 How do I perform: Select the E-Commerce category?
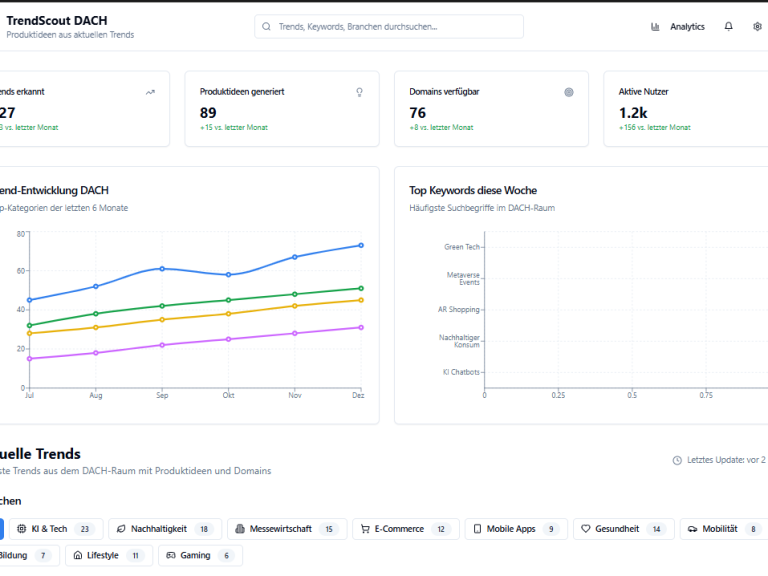pos(405,529)
